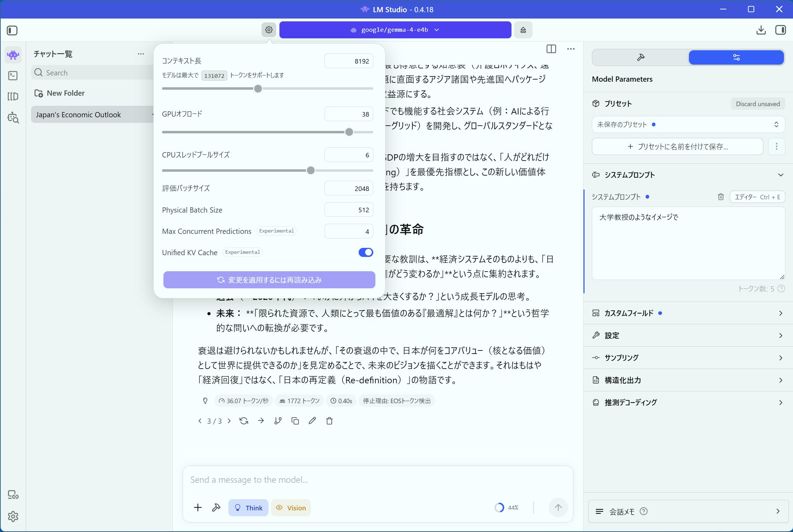This screenshot has width=793, height=532.
Task: Show thinking lightbulb below message
Action: pyautogui.click(x=205, y=401)
